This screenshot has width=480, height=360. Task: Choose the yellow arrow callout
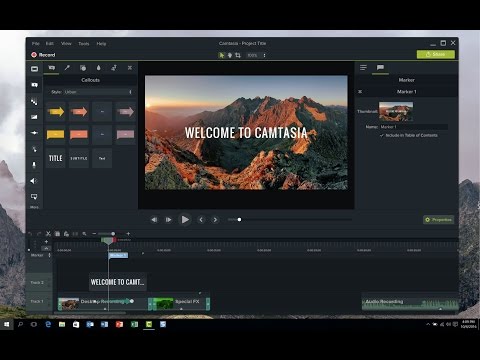click(x=56, y=112)
